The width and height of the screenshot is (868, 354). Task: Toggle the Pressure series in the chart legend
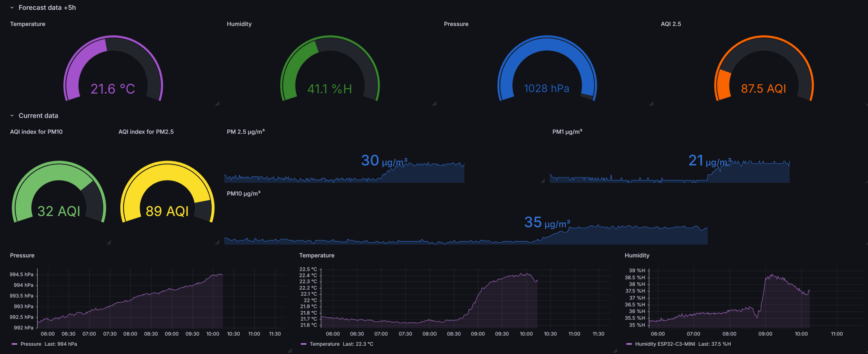click(x=31, y=344)
